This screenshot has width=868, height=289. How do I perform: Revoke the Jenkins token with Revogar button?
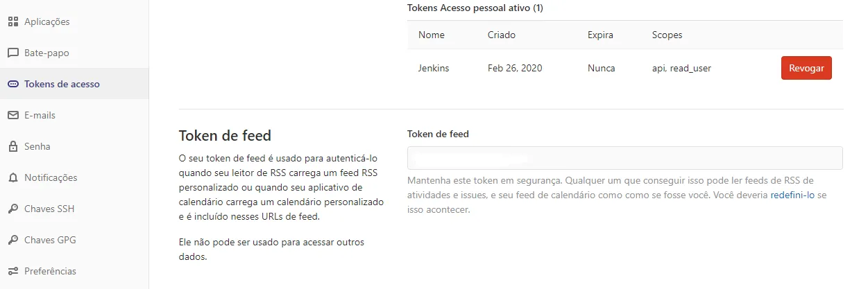coord(806,68)
